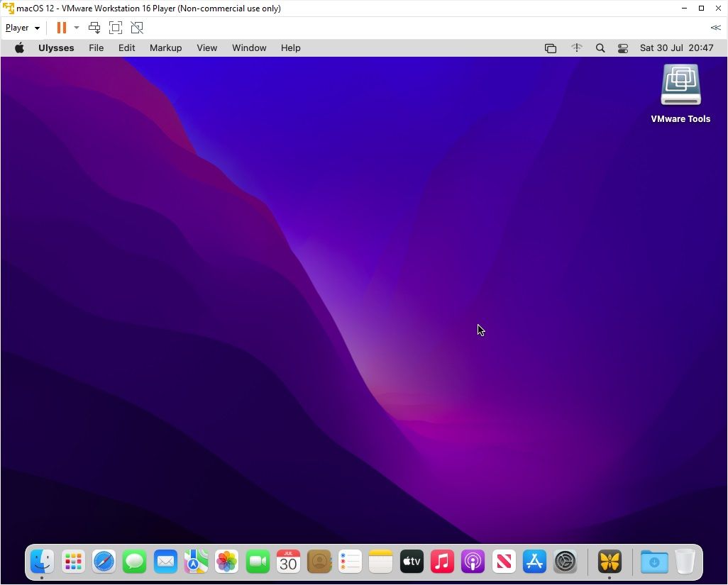The height and width of the screenshot is (585, 728).
Task: Open Safari from the Dock
Action: [x=103, y=561]
